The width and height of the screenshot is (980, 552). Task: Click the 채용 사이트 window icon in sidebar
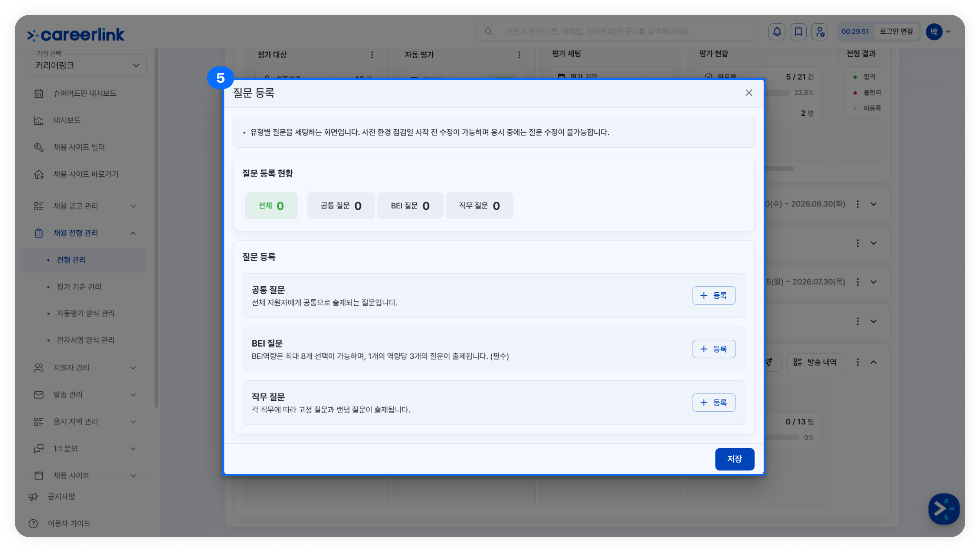pyautogui.click(x=39, y=475)
